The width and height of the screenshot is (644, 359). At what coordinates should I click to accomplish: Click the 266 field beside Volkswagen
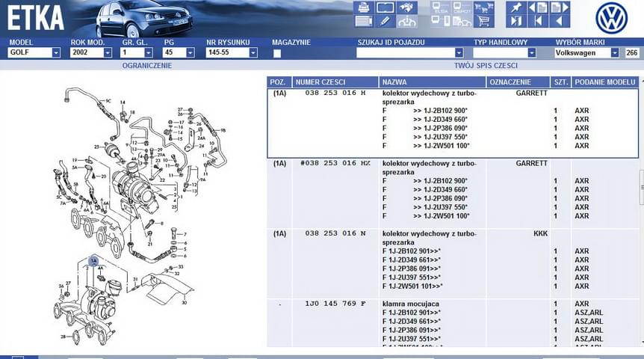coord(632,52)
